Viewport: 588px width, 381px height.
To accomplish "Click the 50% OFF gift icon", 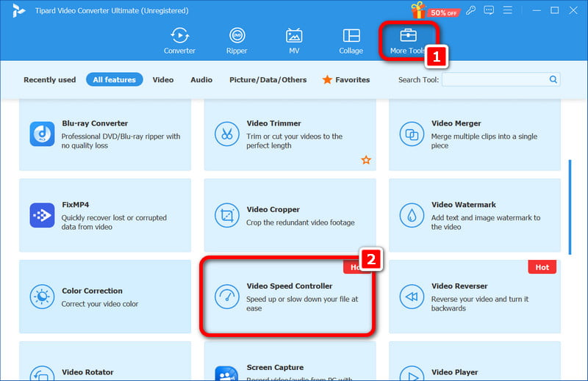I will [435, 10].
